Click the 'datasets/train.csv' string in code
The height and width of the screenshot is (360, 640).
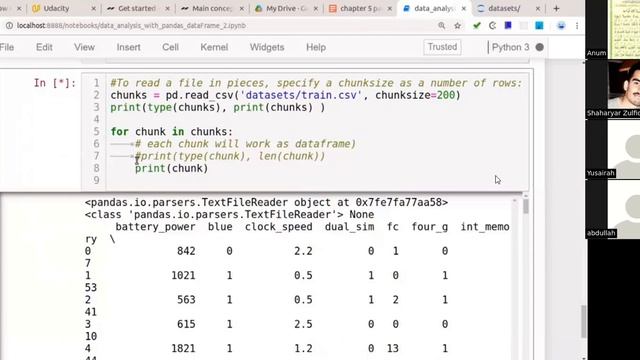point(301,95)
